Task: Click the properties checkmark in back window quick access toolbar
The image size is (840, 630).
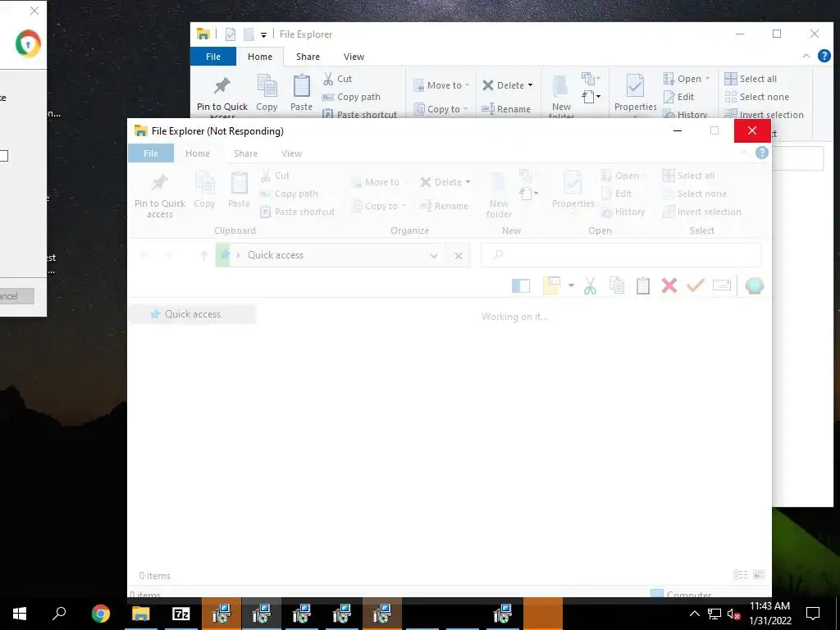Action: (231, 34)
